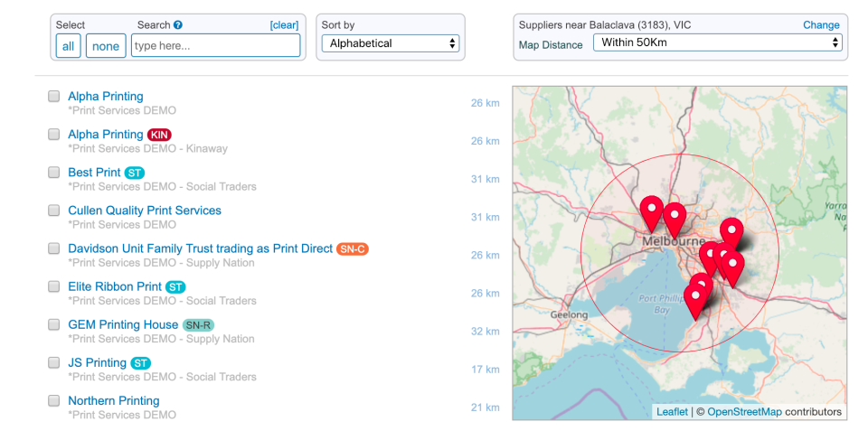Image resolution: width=868 pixels, height=431 pixels.
Task: Click the map pin left of Melbourne label
Action: (652, 213)
